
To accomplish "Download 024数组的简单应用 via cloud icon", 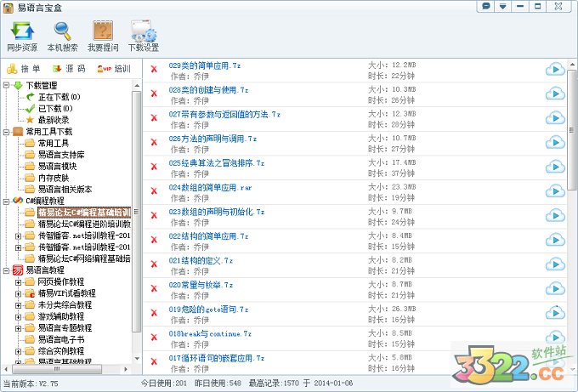I will point(555,191).
